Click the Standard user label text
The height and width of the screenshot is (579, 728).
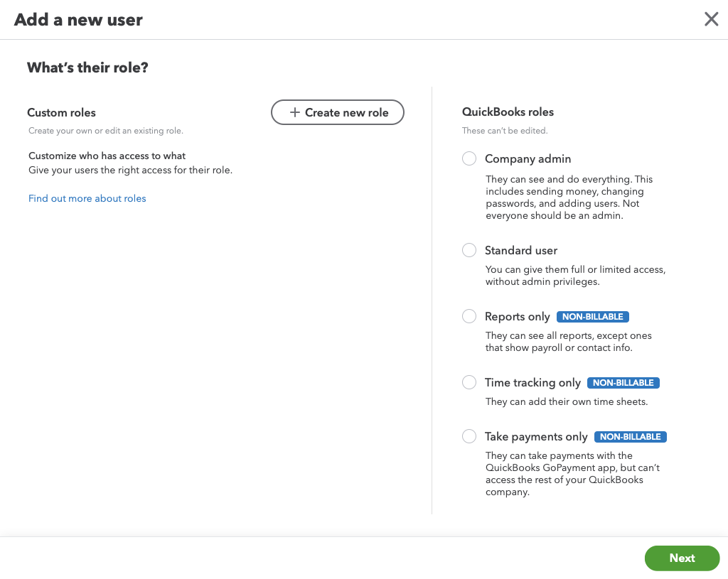(x=521, y=251)
